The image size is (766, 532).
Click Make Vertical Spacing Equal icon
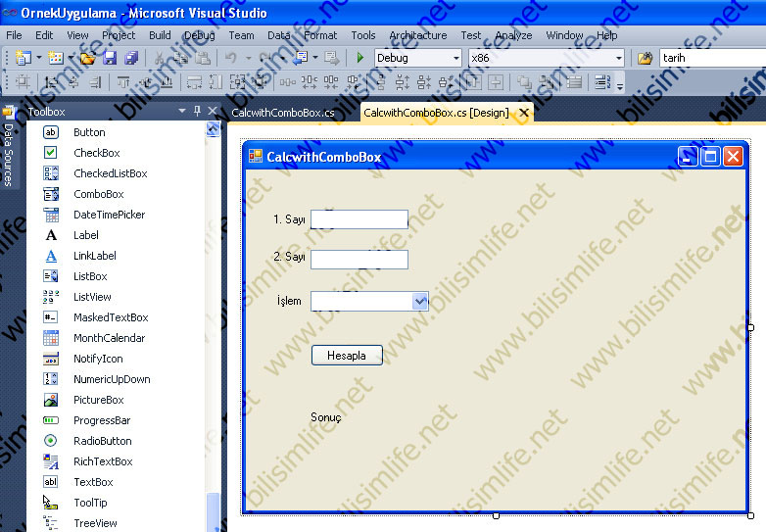tap(381, 81)
